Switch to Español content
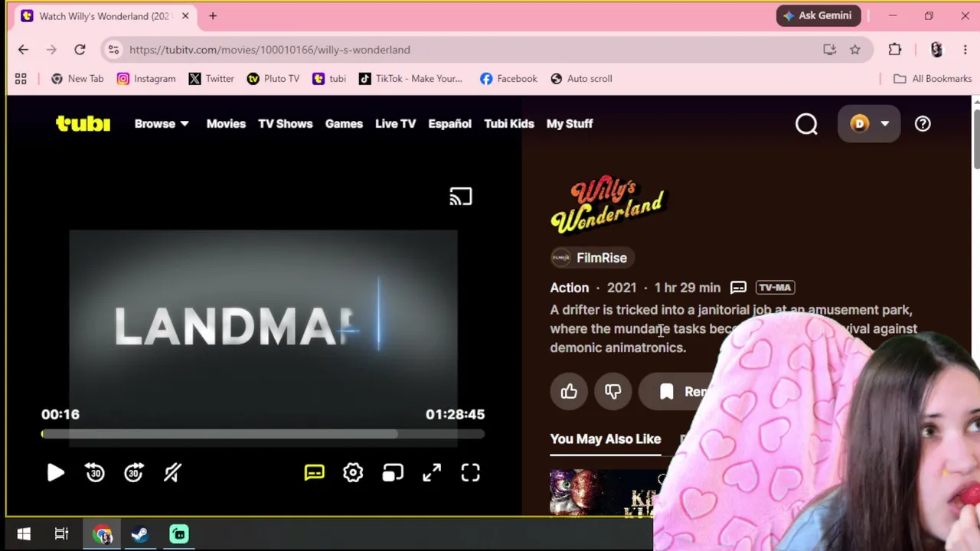The width and height of the screenshot is (980, 551). pyautogui.click(x=450, y=123)
